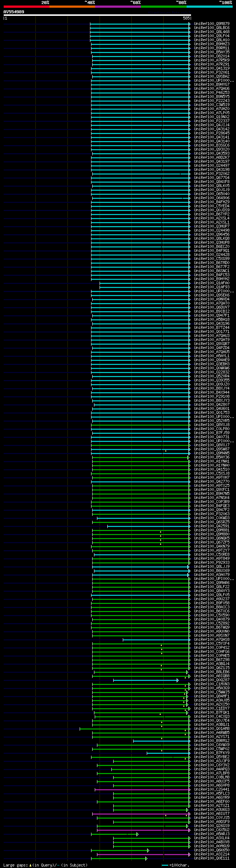The width and height of the screenshot is (236, 868).
Task: Select the UniRef100_A8D2K7 hit label
Action: click(212, 158)
